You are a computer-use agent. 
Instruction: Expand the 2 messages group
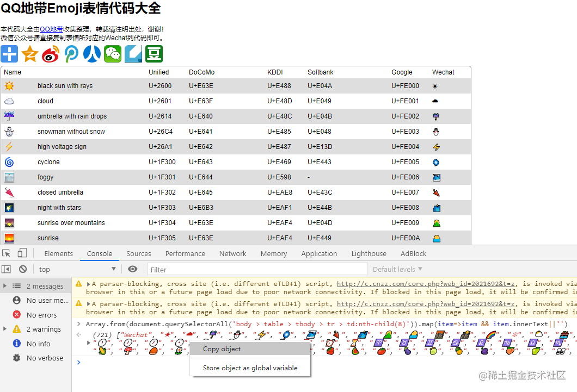(5, 286)
